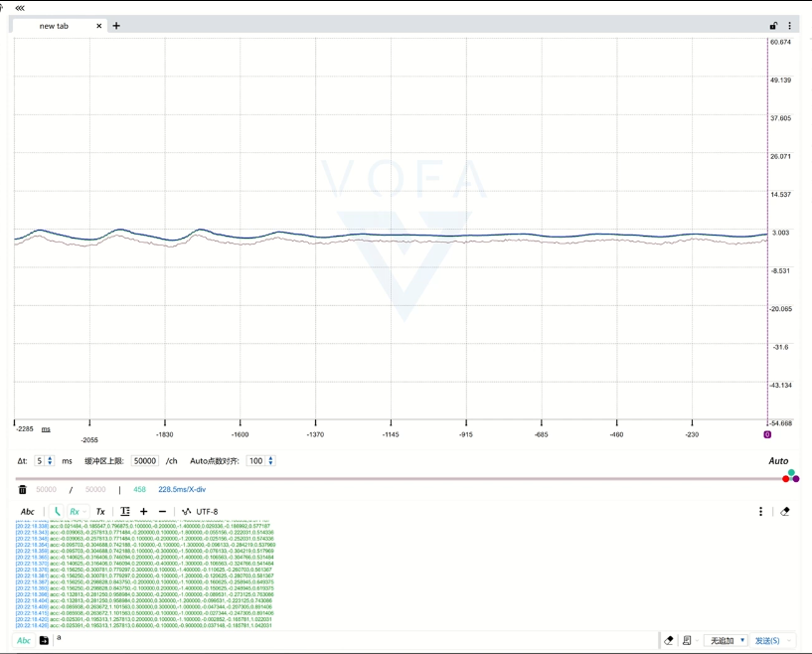Clear received data with eraser icon

coord(784,511)
